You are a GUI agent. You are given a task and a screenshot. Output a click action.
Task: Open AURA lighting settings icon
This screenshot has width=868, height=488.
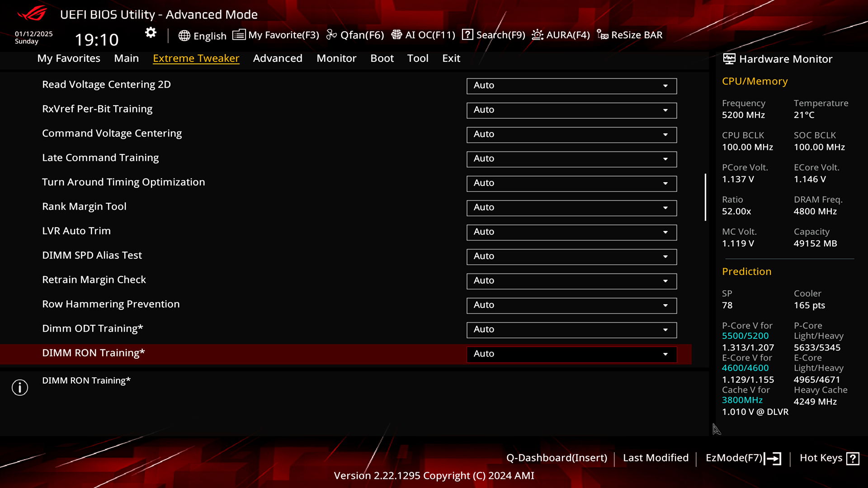point(537,34)
